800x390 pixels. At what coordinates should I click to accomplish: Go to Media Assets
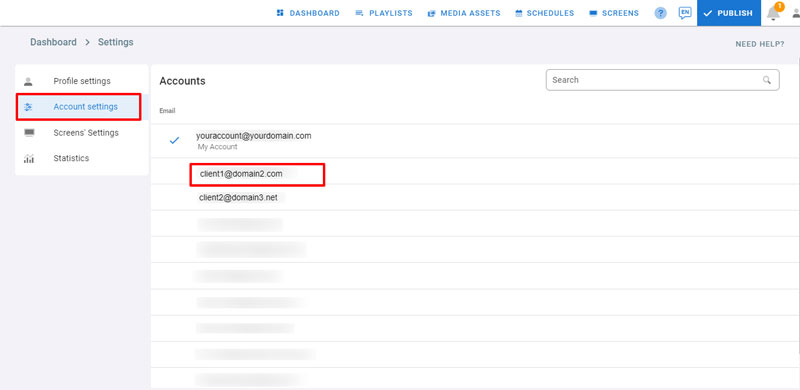pyautogui.click(x=464, y=13)
